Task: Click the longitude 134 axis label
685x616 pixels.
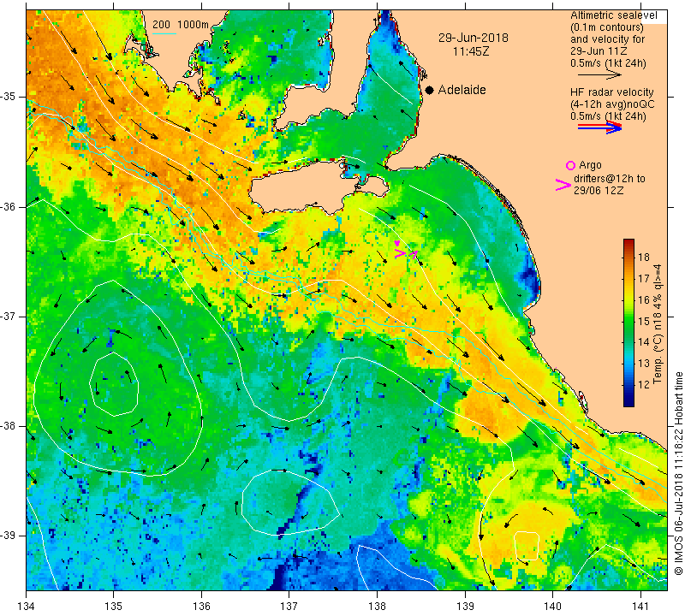Action: pos(27,606)
